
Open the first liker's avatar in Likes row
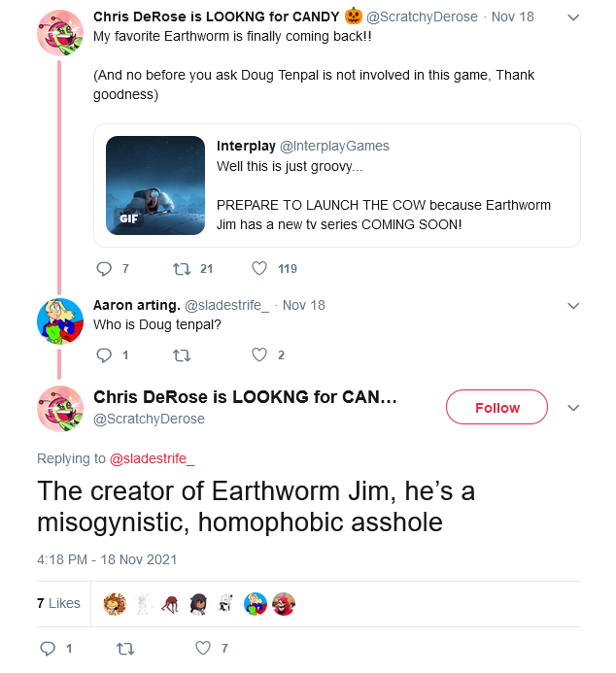coord(115,604)
